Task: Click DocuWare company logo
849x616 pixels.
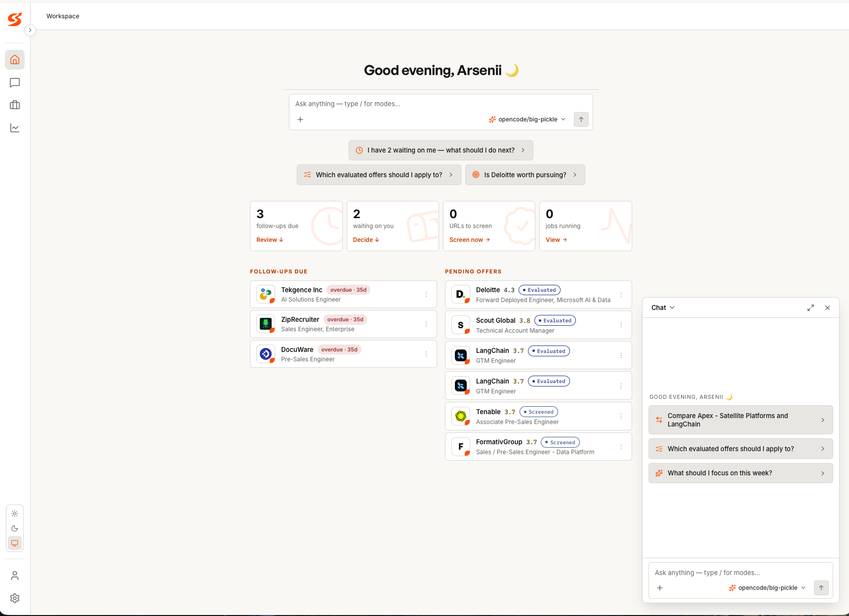Action: pos(266,354)
